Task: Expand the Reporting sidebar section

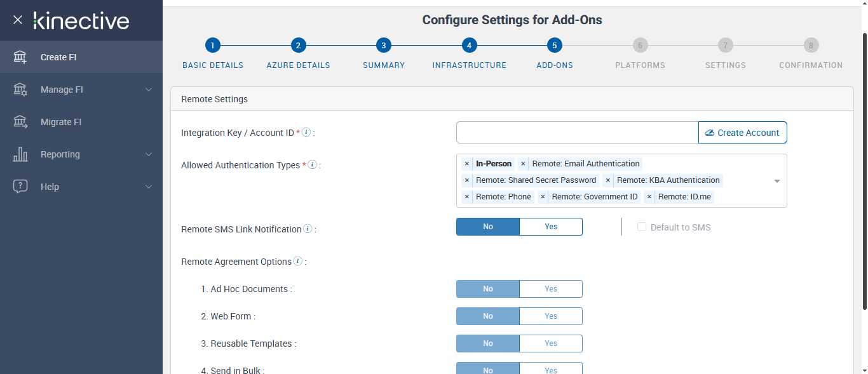Action: point(149,154)
